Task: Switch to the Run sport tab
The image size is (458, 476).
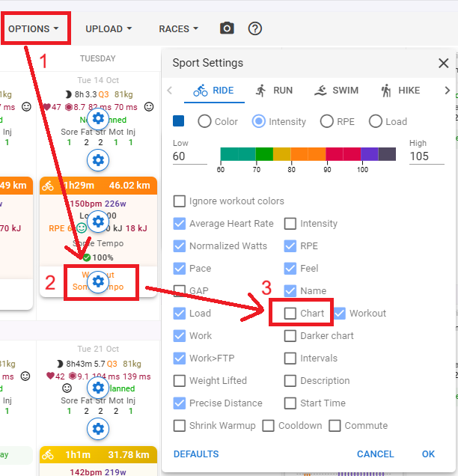Action: tap(273, 91)
